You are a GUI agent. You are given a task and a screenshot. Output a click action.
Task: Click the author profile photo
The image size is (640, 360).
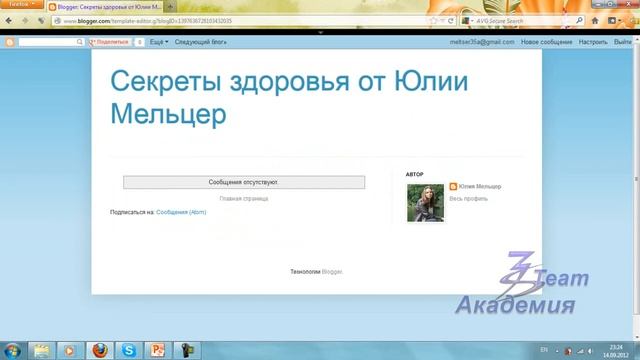(425, 203)
